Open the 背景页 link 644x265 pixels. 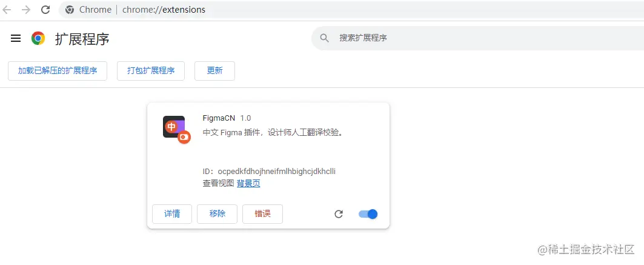(248, 184)
